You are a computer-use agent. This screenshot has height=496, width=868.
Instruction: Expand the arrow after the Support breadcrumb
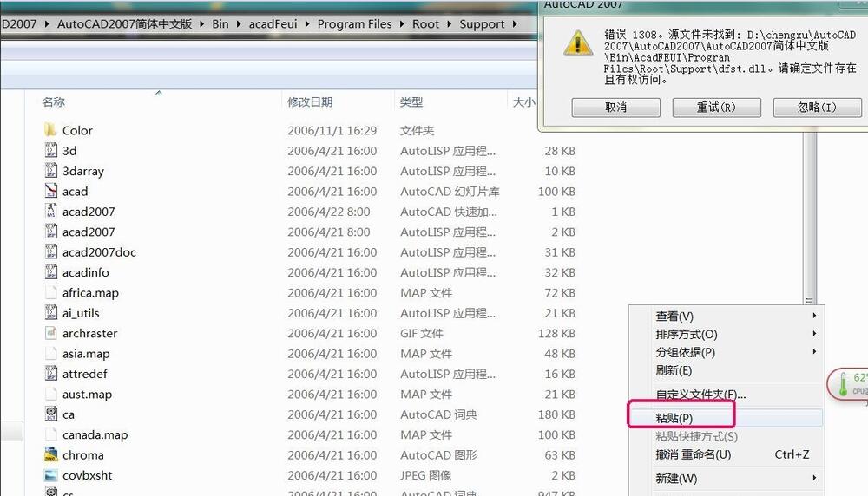coord(515,23)
